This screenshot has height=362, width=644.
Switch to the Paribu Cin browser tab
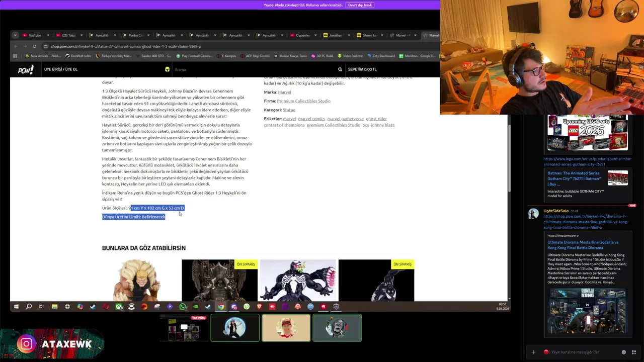coord(135,35)
